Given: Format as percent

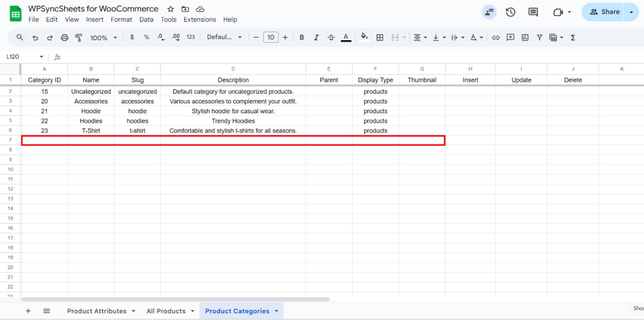Looking at the screenshot, I should tap(146, 37).
